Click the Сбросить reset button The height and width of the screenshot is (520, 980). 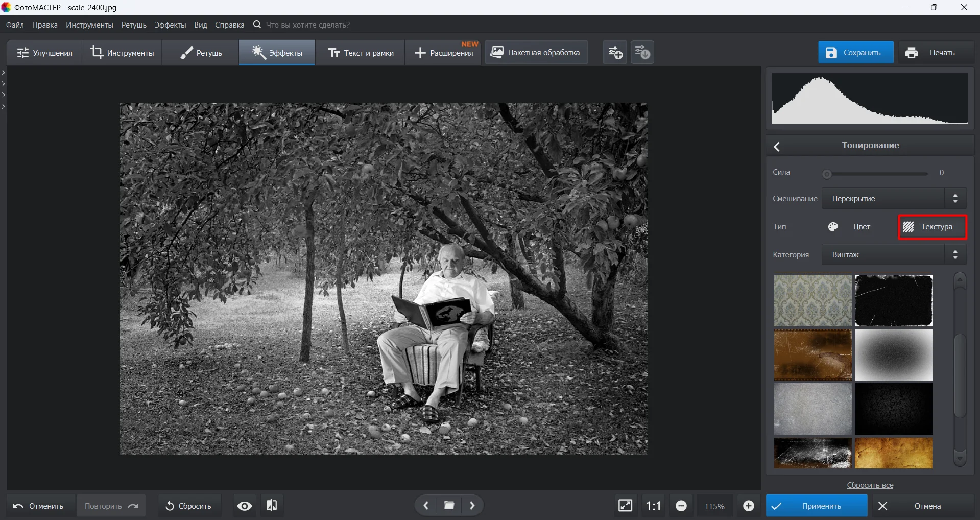tap(189, 506)
